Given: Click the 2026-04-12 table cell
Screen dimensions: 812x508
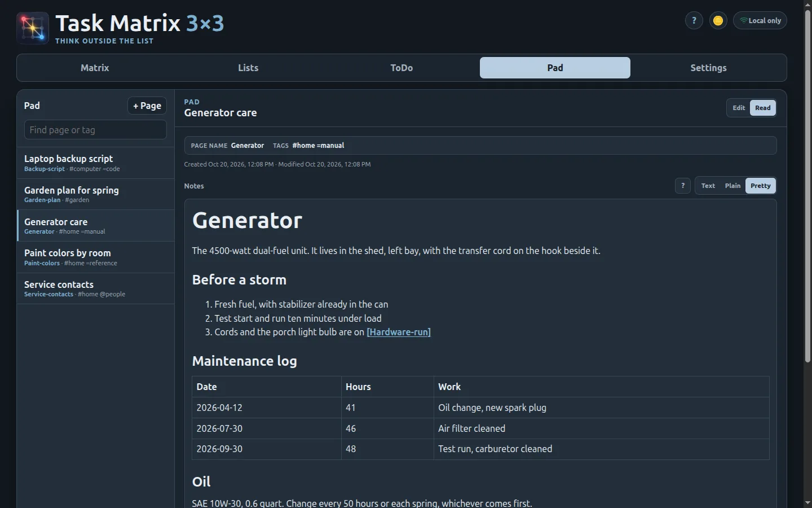Looking at the screenshot, I should 267,408.
